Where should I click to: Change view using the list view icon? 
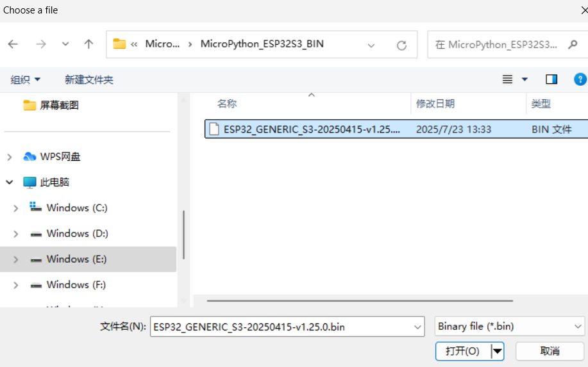pyautogui.click(x=507, y=79)
